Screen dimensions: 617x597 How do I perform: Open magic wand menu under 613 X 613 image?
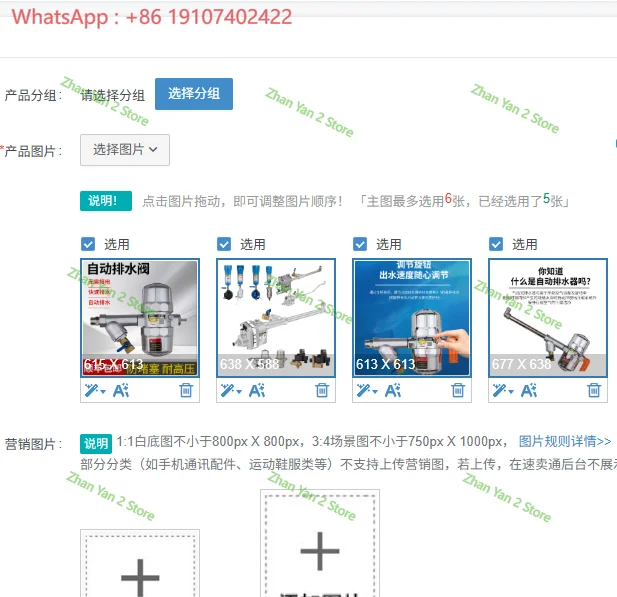[367, 391]
